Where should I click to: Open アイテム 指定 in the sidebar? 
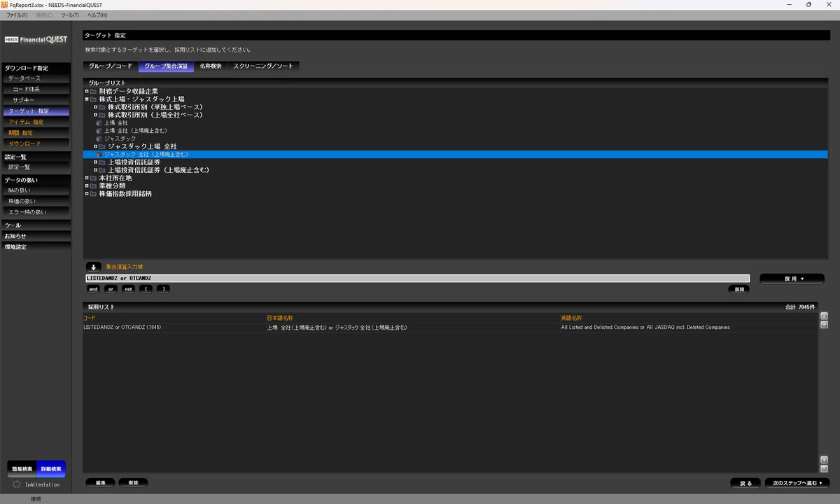pos(35,122)
